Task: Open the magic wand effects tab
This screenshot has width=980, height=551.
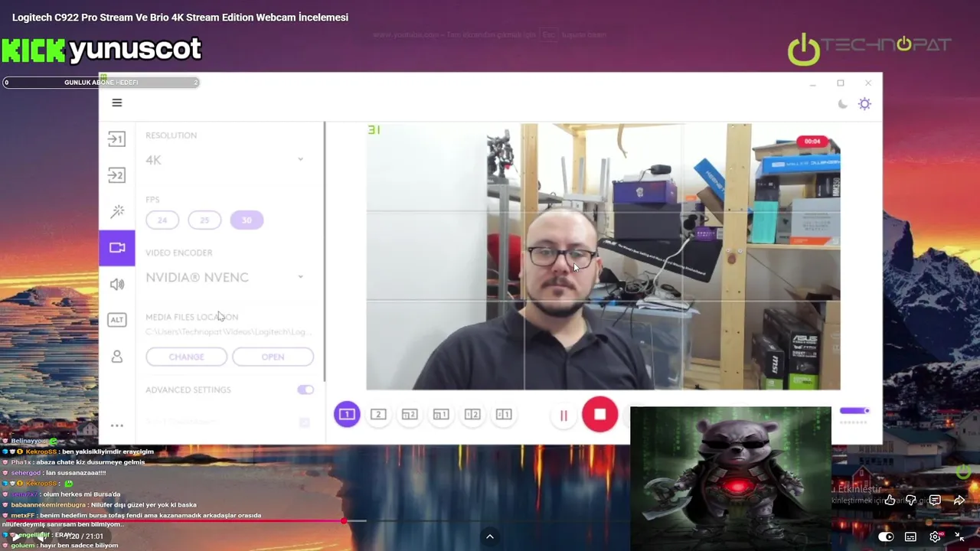Action: [117, 211]
